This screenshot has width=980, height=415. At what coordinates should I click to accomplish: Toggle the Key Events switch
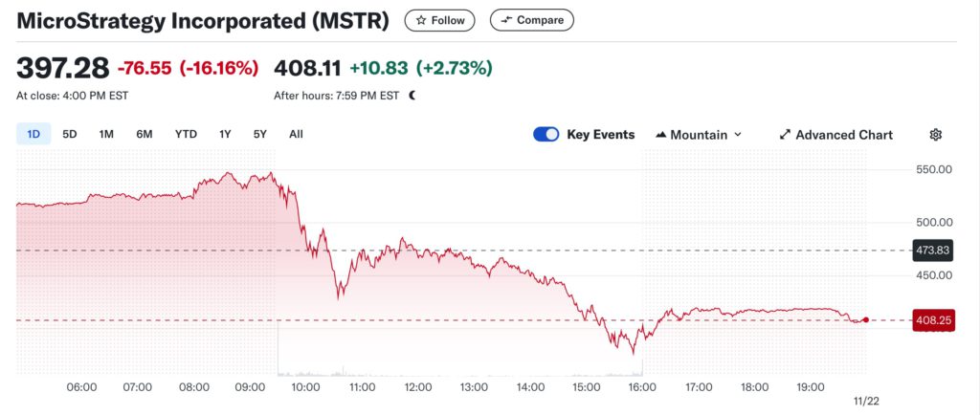pyautogui.click(x=546, y=135)
